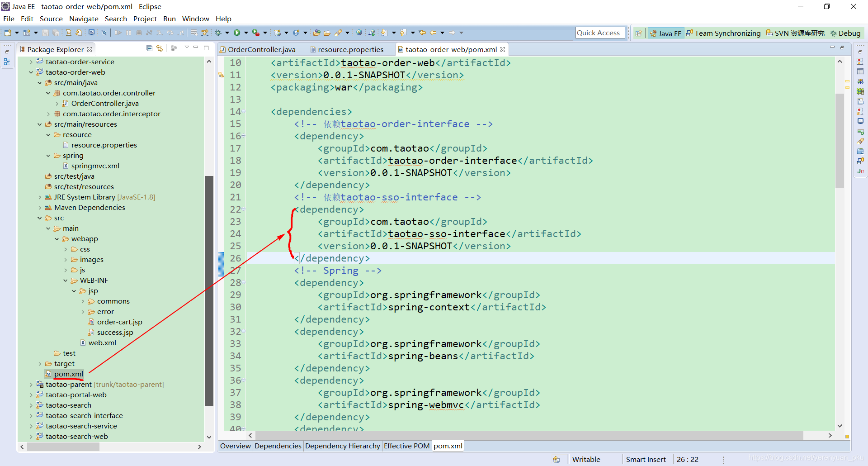The image size is (868, 466).
Task: Restore the right-side trim stack view
Action: pos(860,51)
